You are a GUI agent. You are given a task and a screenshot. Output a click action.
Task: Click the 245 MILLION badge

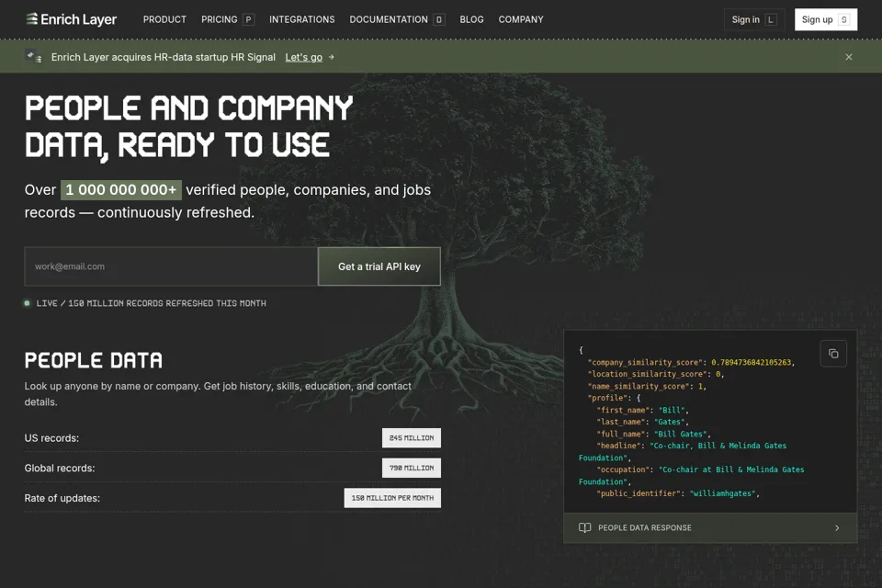coord(412,437)
